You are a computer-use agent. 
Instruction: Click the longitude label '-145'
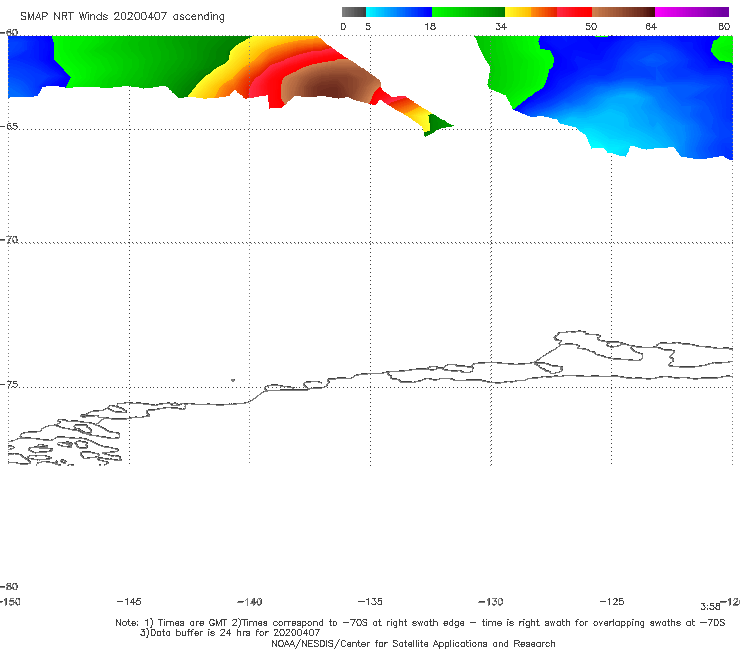tap(129, 602)
